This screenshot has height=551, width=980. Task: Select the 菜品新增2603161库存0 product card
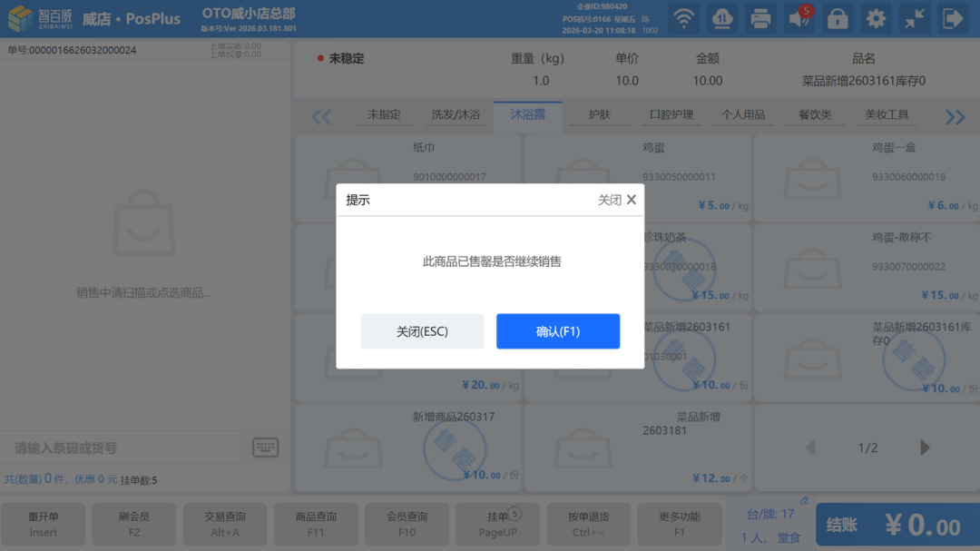point(867,358)
